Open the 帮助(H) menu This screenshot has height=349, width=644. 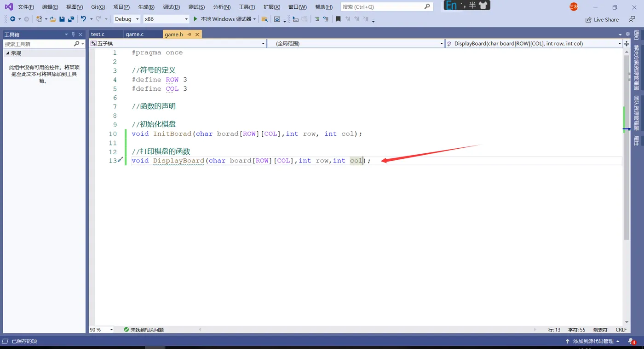click(x=324, y=7)
